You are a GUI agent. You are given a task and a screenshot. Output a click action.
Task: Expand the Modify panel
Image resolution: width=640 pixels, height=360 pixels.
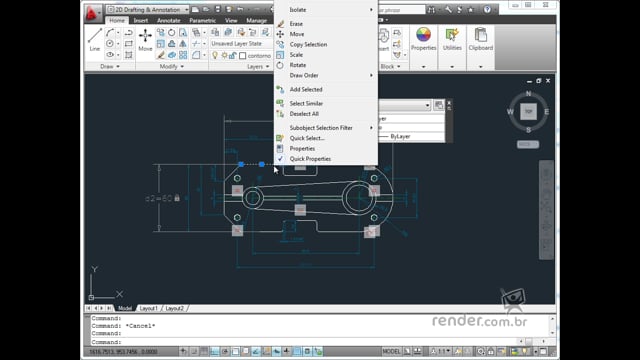[x=171, y=66]
